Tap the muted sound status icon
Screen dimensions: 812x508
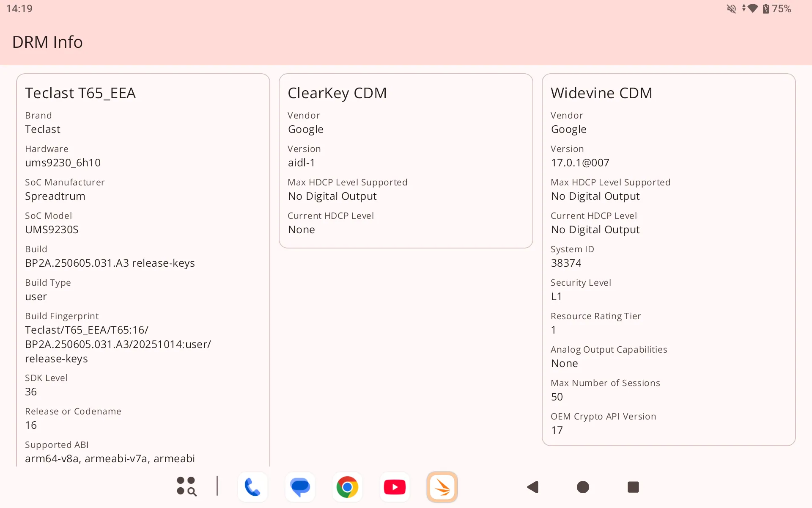[731, 9]
